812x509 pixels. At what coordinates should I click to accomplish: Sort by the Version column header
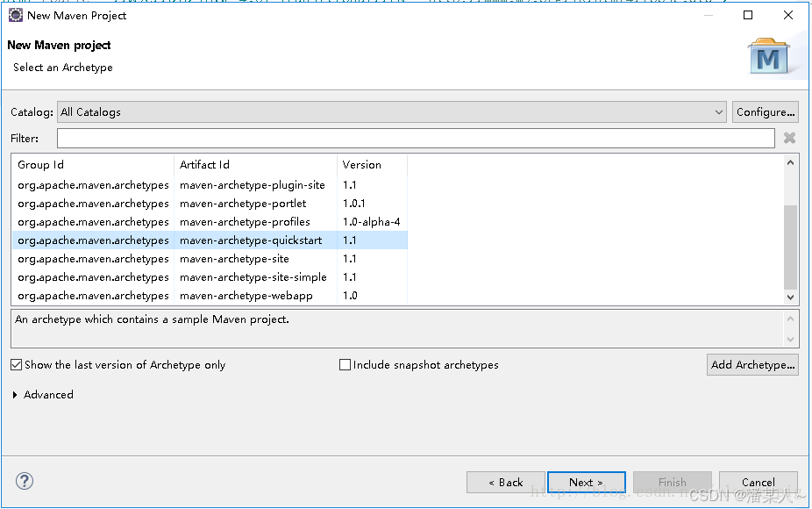click(372, 165)
